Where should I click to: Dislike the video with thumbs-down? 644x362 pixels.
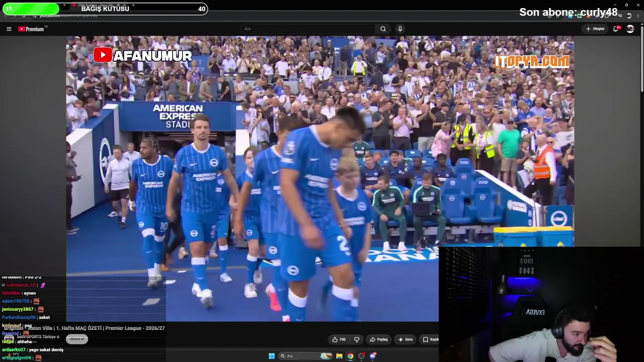[357, 339]
